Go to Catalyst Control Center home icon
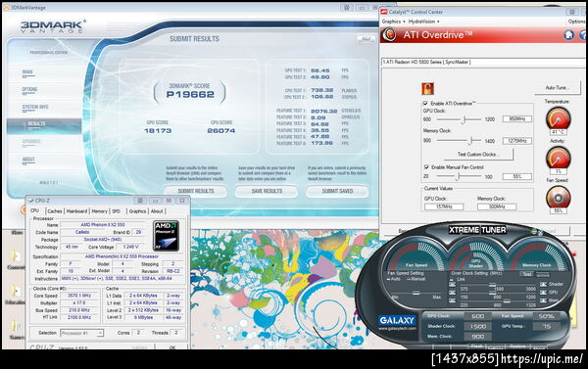The height and width of the screenshot is (369, 588). pyautogui.click(x=568, y=35)
